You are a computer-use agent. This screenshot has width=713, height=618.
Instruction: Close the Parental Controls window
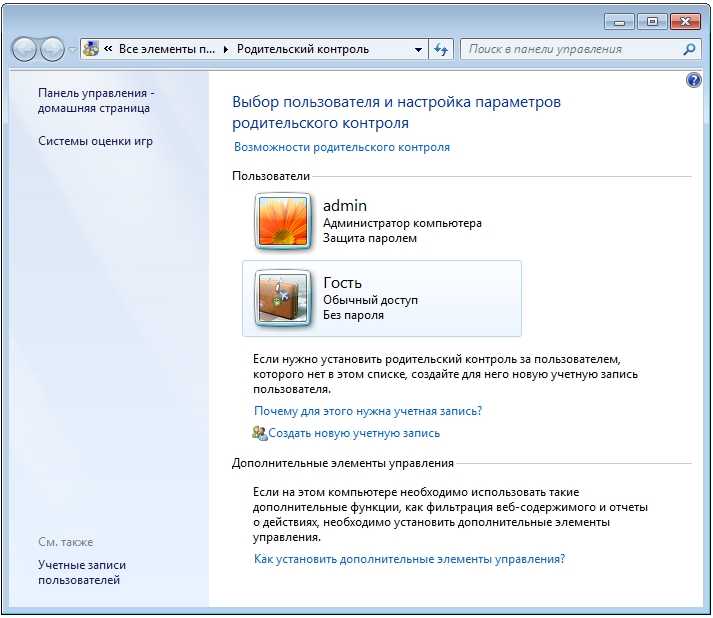pos(685,21)
